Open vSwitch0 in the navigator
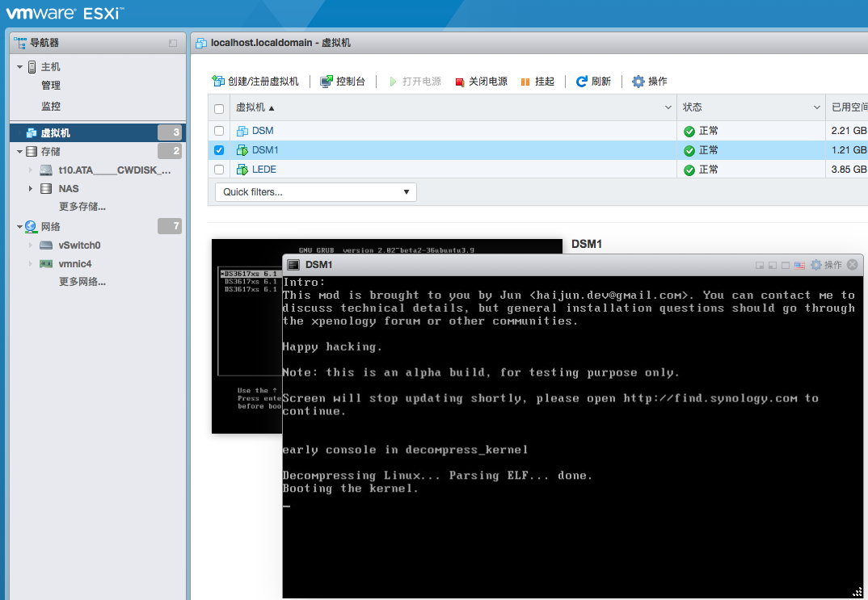Image resolution: width=868 pixels, height=600 pixels. coord(80,245)
